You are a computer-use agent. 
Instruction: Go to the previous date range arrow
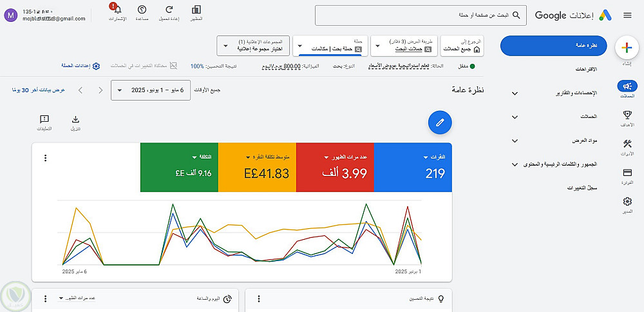(x=100, y=90)
